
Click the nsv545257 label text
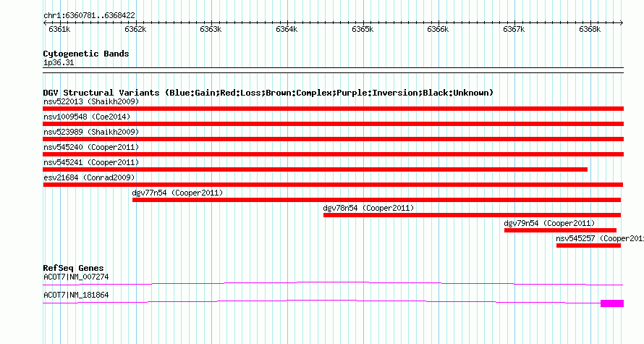pos(600,238)
